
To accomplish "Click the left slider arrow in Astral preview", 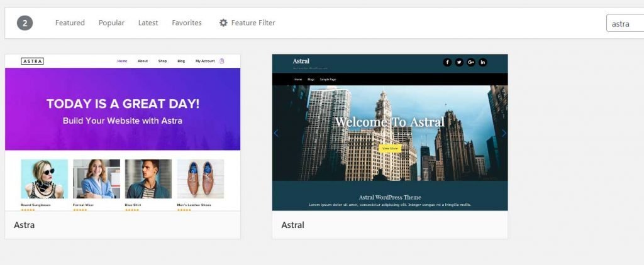I will pos(276,133).
